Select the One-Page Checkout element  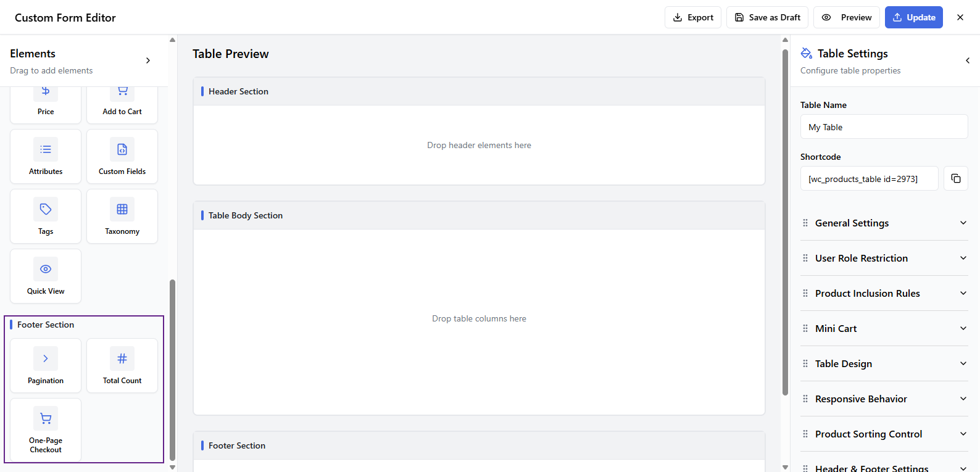(46, 429)
